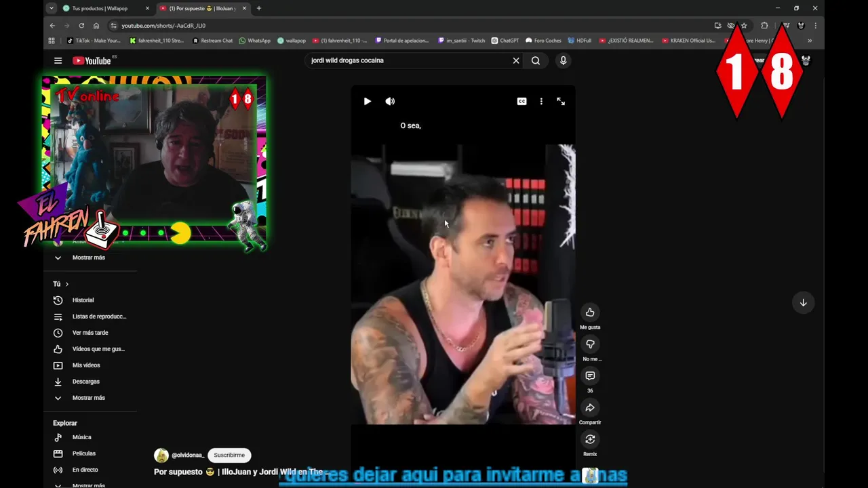Show more bookmarks with the chevron
This screenshot has width=868, height=488.
[809, 41]
